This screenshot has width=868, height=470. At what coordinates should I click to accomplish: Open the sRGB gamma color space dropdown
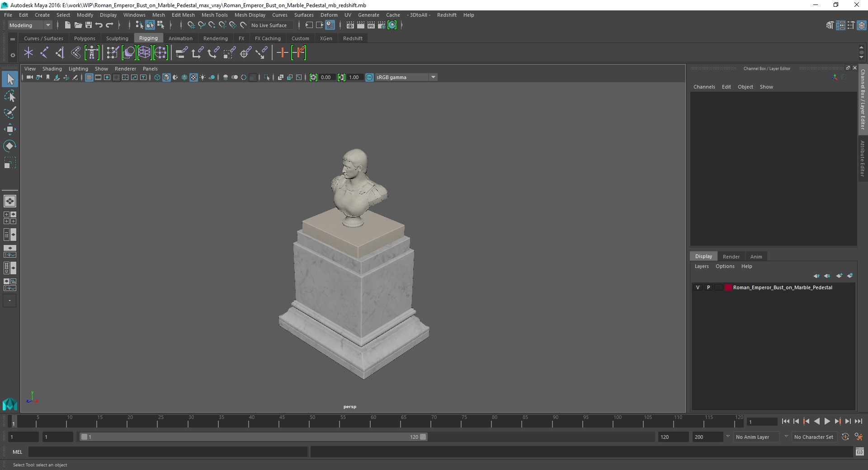point(406,77)
